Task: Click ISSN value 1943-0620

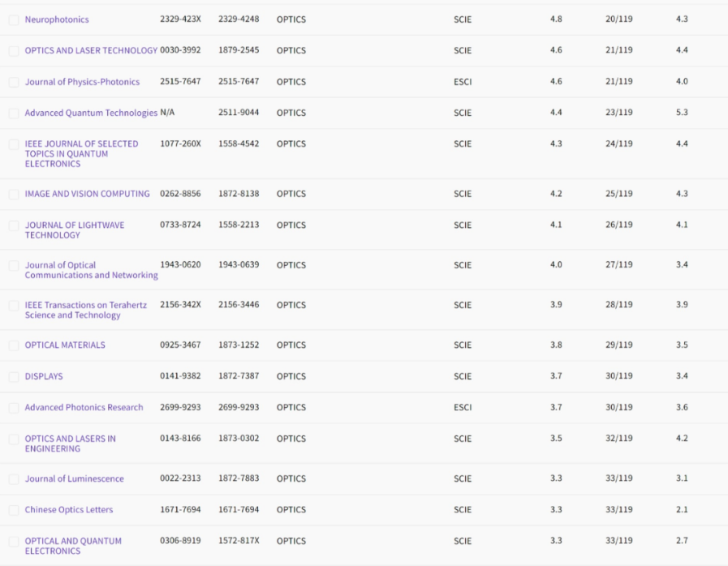Action: coord(181,264)
